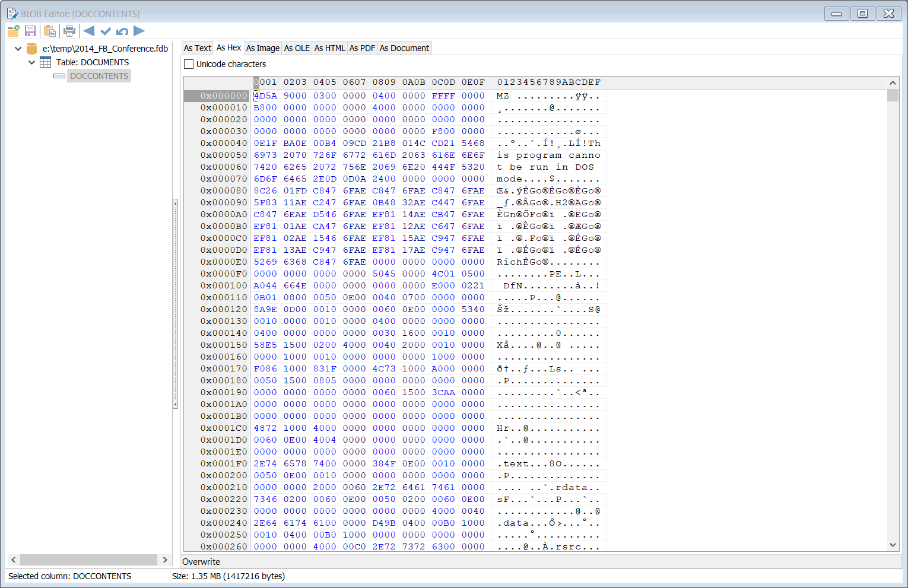Switch to the As PDF tab
908x588 pixels.
tap(362, 48)
